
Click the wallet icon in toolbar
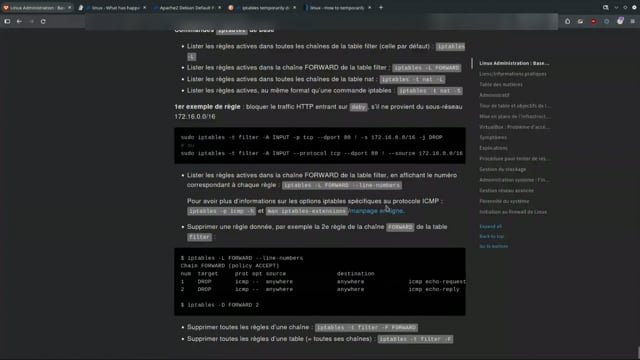(580, 21)
